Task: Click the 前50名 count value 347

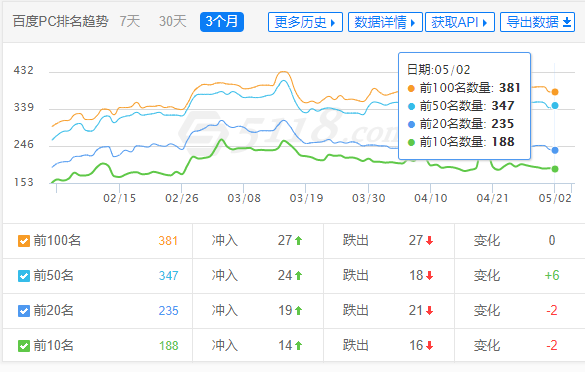Action: (x=168, y=276)
